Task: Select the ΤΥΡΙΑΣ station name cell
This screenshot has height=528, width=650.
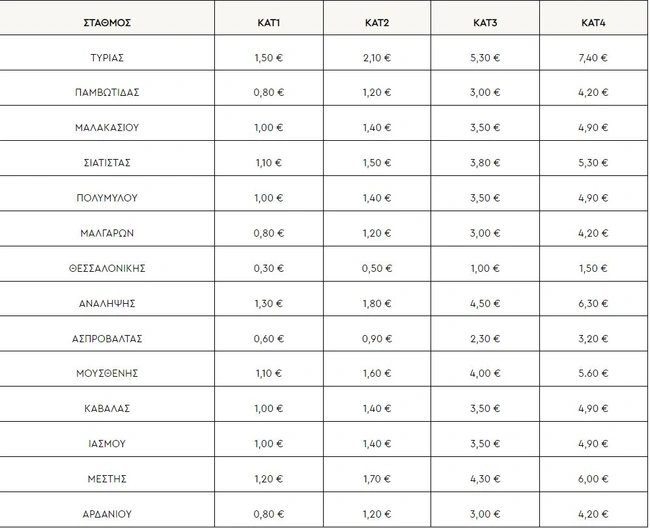Action: (107, 57)
